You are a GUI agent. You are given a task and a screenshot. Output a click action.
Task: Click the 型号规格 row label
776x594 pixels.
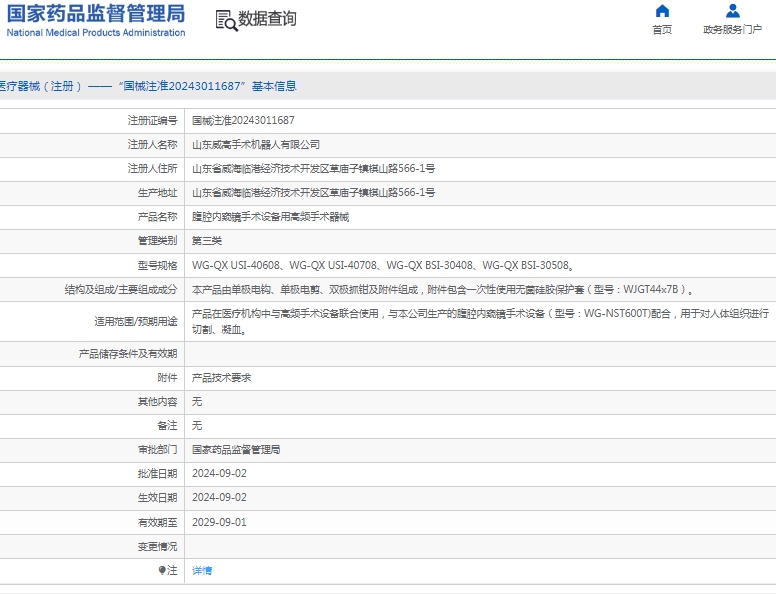[x=157, y=265]
